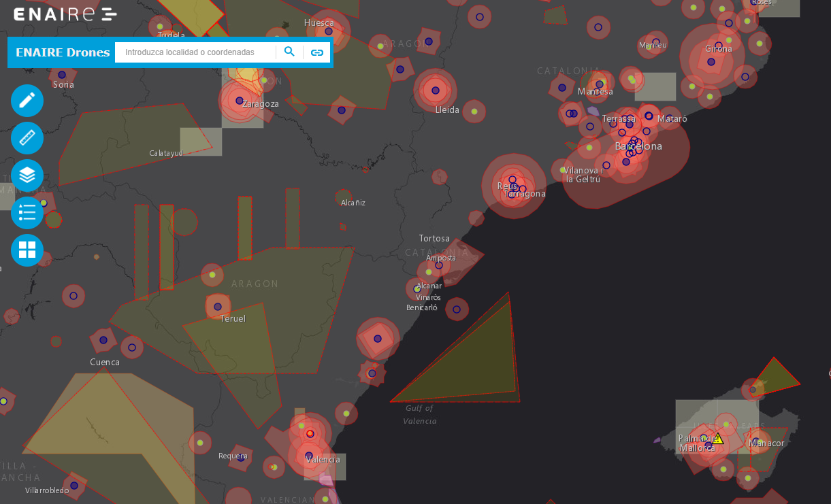The height and width of the screenshot is (504, 831).
Task: Click the chain link share icon
Action: point(316,52)
